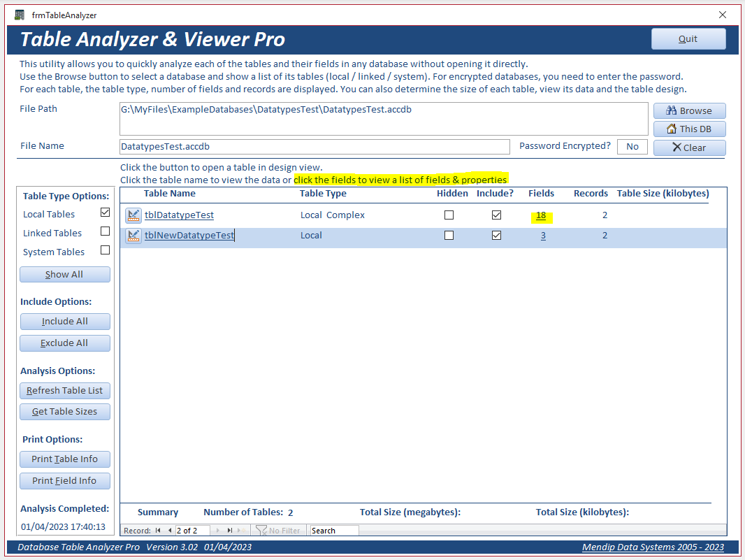Click the record navigator Search box

(x=334, y=531)
